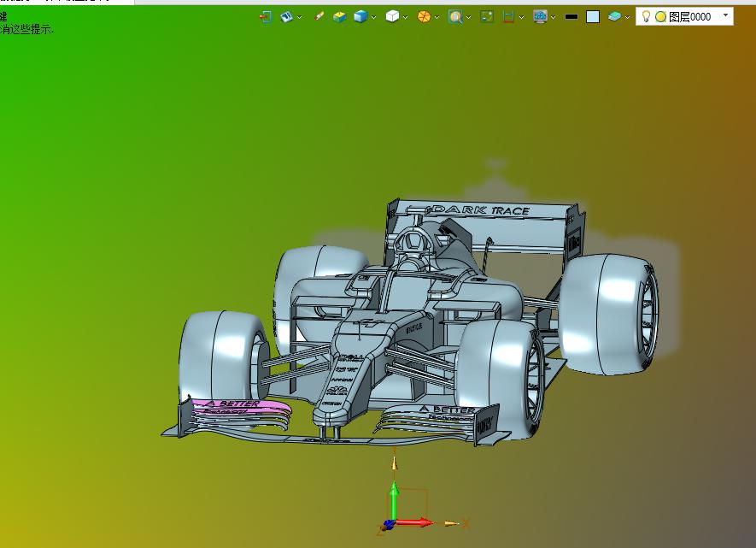Click the exit icon with red arrow
This screenshot has width=756, height=548.
(265, 17)
